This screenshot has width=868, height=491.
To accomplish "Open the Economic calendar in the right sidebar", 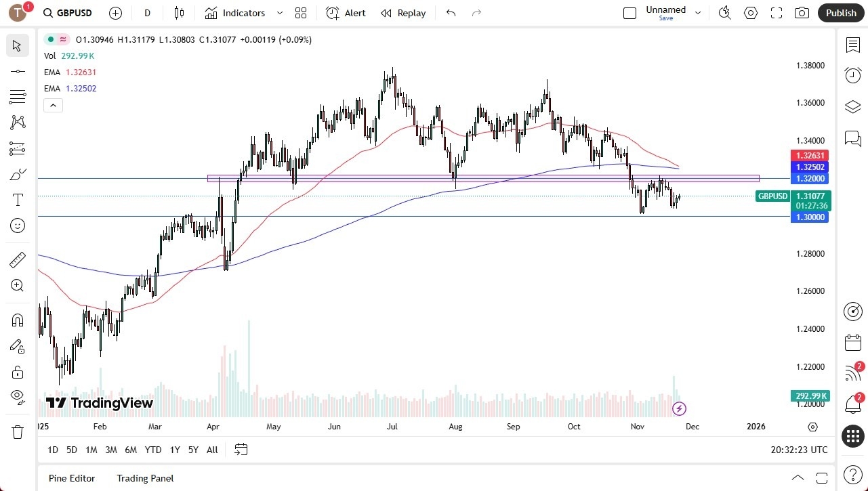I will pyautogui.click(x=852, y=343).
